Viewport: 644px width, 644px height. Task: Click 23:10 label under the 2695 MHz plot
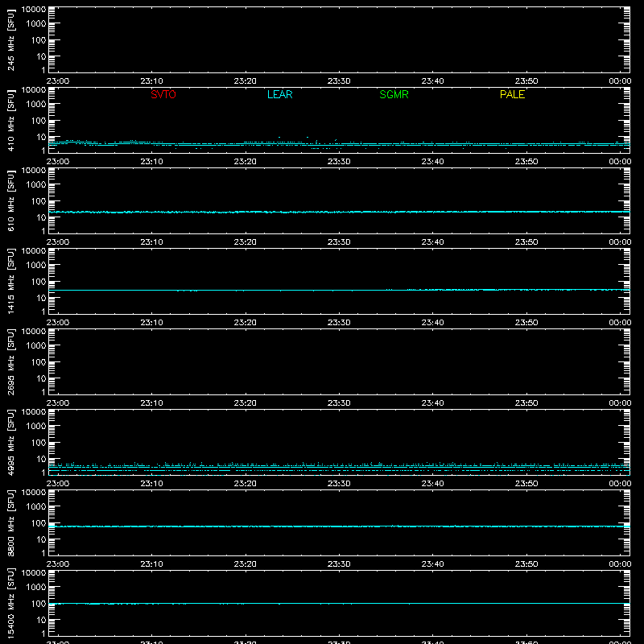point(151,403)
